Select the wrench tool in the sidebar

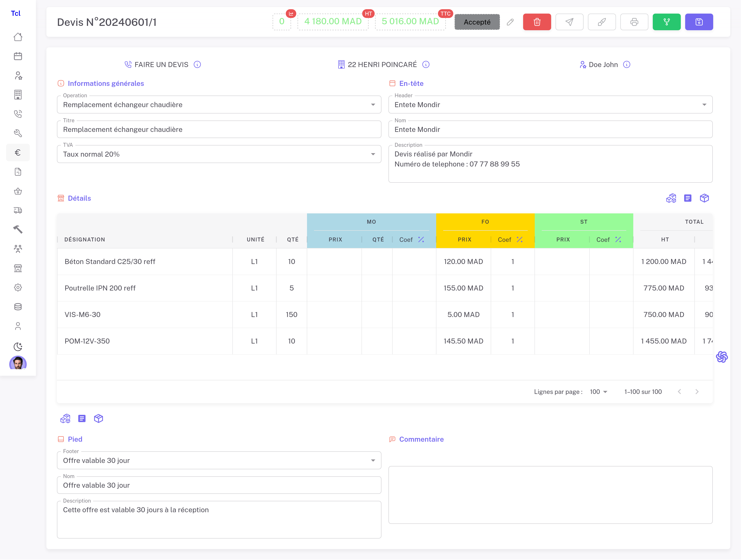pos(18,133)
